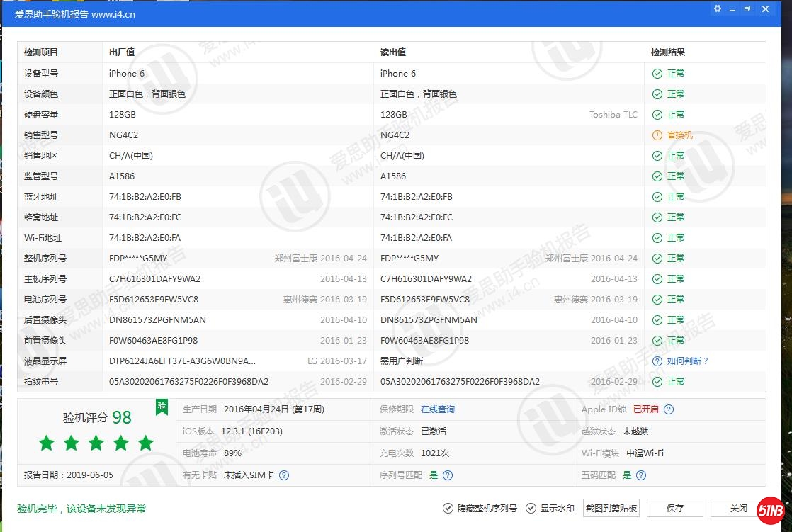Restore the window using title bar button
792x532 pixels.
(747, 9)
